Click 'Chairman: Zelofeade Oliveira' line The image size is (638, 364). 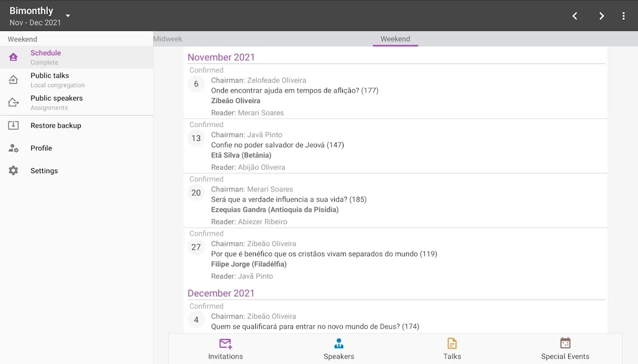259,80
